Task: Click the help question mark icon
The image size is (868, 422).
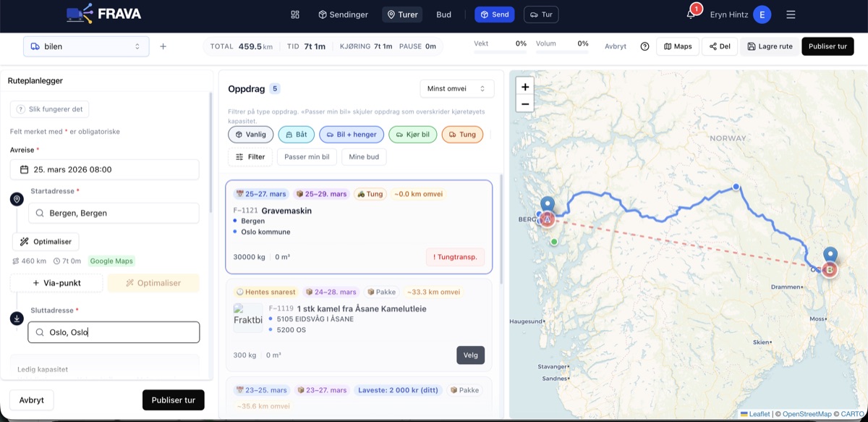Action: point(644,46)
